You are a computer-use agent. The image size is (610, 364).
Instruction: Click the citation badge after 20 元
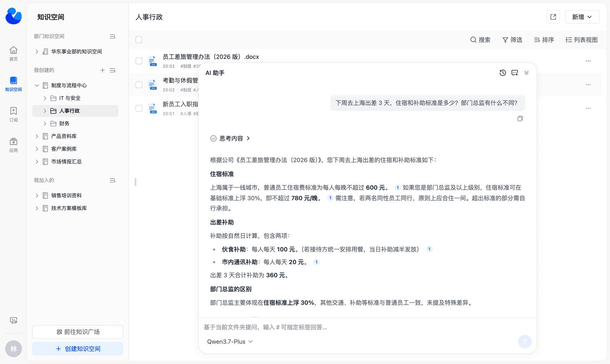(x=316, y=262)
